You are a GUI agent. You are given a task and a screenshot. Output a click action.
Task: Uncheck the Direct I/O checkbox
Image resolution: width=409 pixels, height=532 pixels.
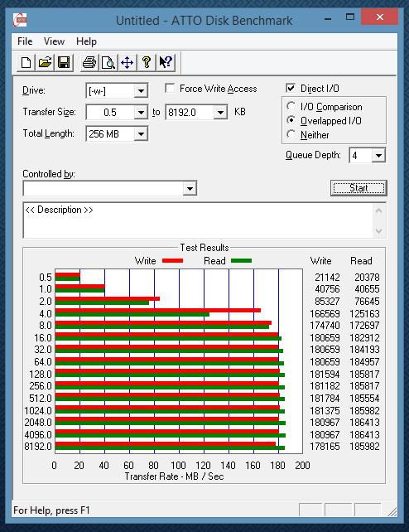click(x=291, y=89)
